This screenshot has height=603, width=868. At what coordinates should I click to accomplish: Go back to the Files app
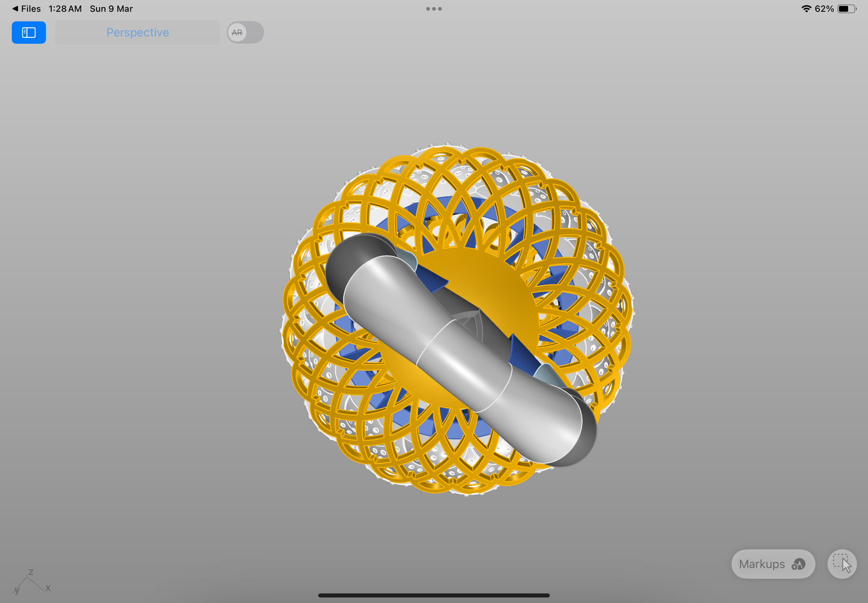coord(26,8)
